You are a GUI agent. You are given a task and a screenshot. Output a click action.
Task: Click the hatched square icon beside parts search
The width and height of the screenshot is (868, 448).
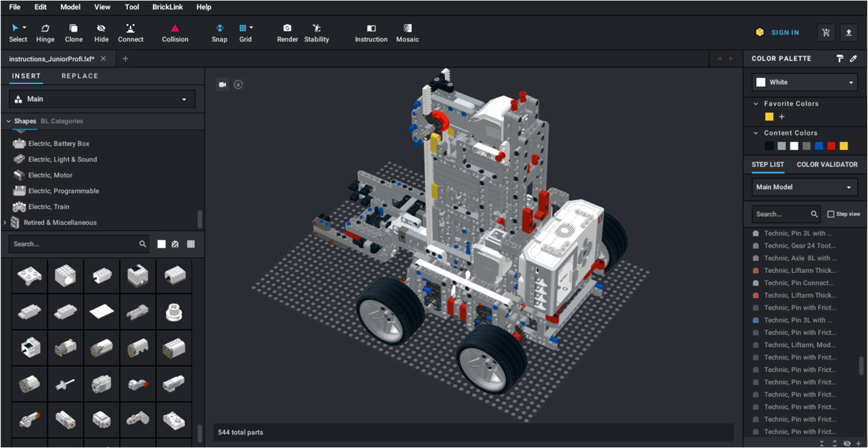tap(175, 244)
